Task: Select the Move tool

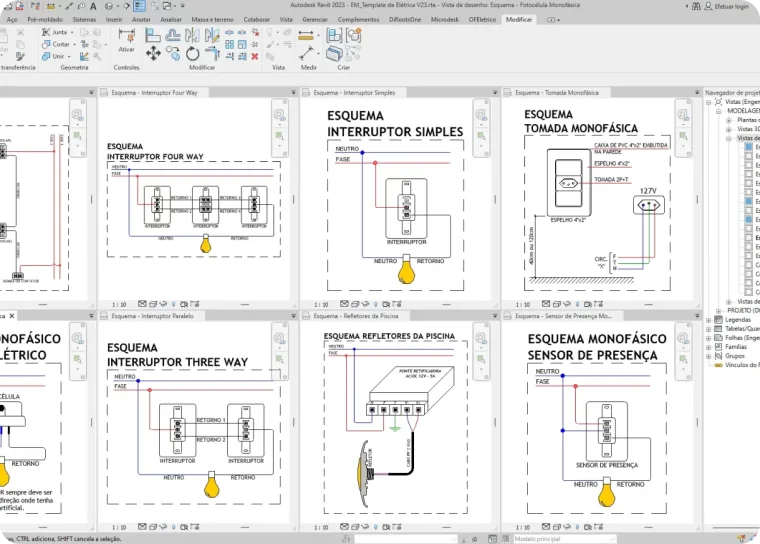Action: [x=153, y=53]
